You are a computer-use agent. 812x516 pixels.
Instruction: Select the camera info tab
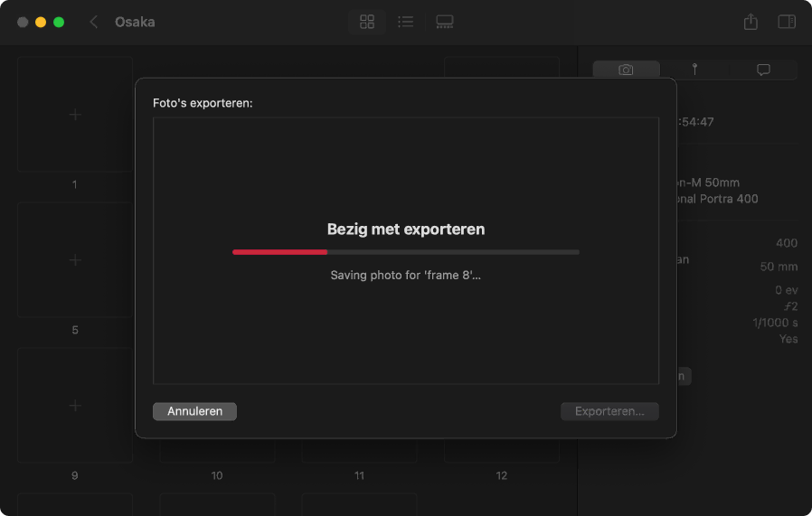(626, 70)
